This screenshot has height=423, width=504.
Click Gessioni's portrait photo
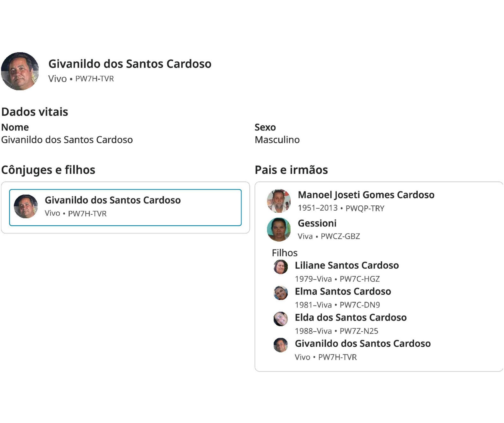tap(279, 229)
